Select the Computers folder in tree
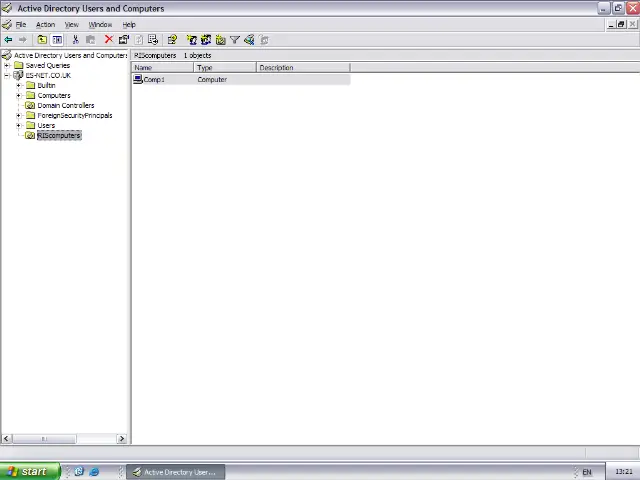This screenshot has width=640, height=480. (54, 96)
